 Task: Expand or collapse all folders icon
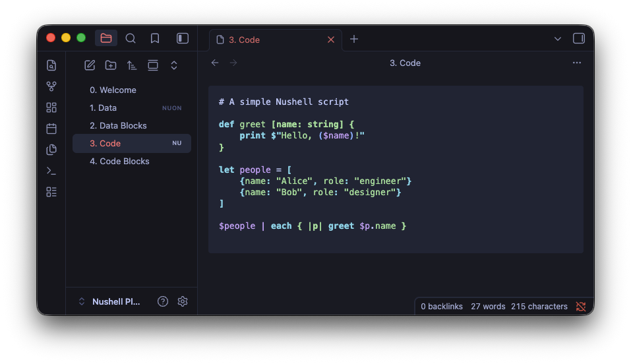point(174,65)
